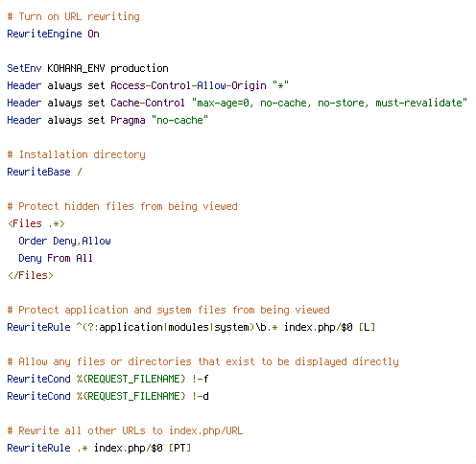The width and height of the screenshot is (476, 464).
Task: Click the Cache-Control header name
Action: pyautogui.click(x=148, y=103)
